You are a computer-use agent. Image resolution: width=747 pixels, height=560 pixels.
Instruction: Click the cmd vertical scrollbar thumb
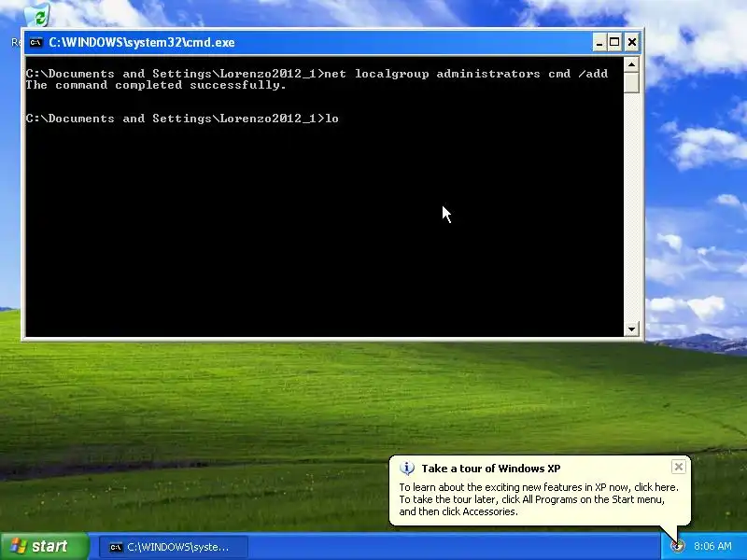(x=631, y=82)
